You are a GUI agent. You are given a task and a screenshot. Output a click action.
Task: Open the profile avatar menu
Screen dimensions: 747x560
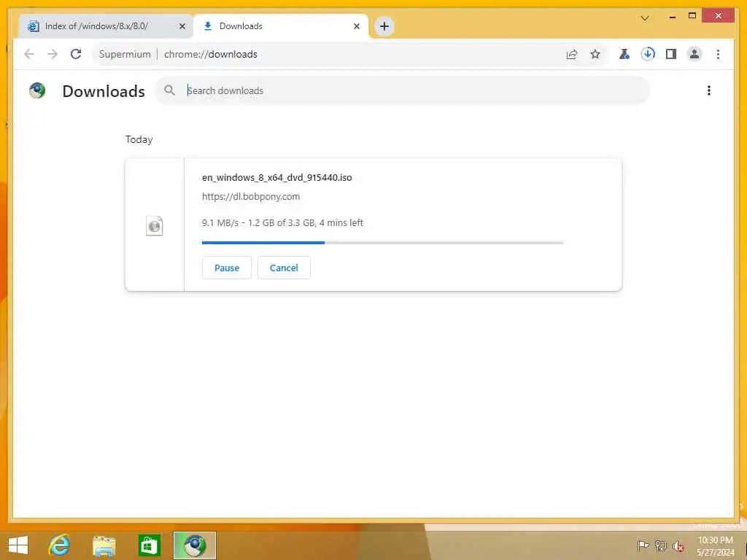694,54
